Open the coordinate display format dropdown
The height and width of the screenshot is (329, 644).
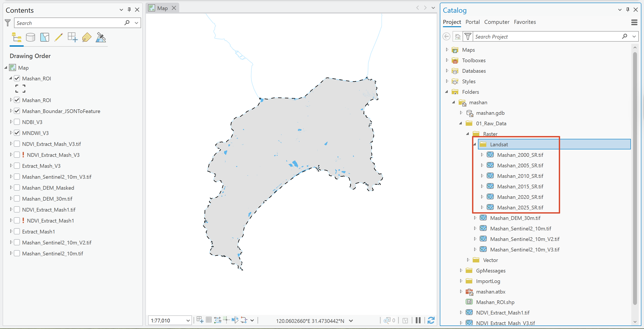point(351,321)
